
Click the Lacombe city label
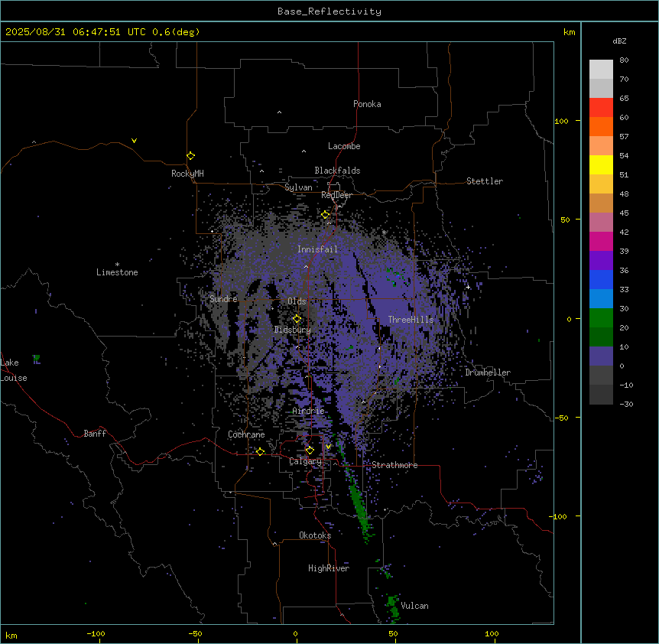pos(344,146)
